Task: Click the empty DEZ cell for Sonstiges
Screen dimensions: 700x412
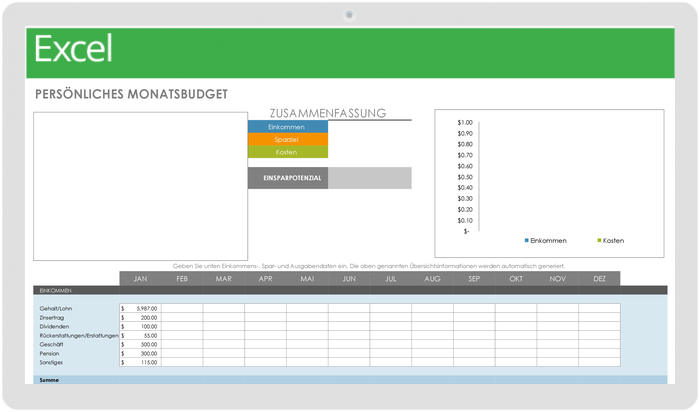Action: [599, 362]
